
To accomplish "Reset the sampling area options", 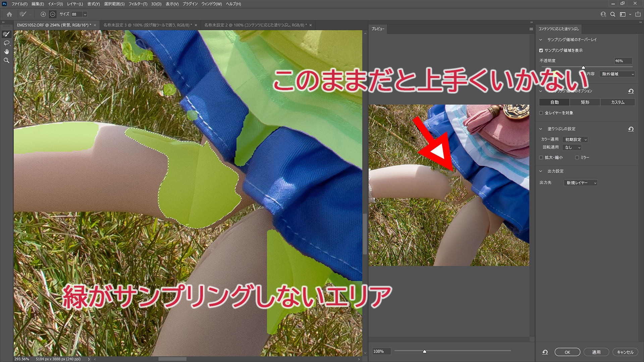I will 631,91.
